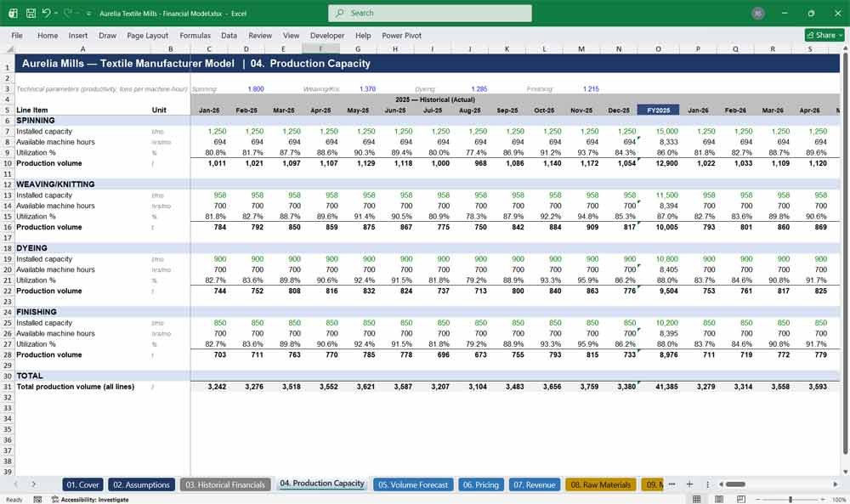Go to previous sheet with left arrow
Viewport: 850px width, 504px height.
click(16, 484)
